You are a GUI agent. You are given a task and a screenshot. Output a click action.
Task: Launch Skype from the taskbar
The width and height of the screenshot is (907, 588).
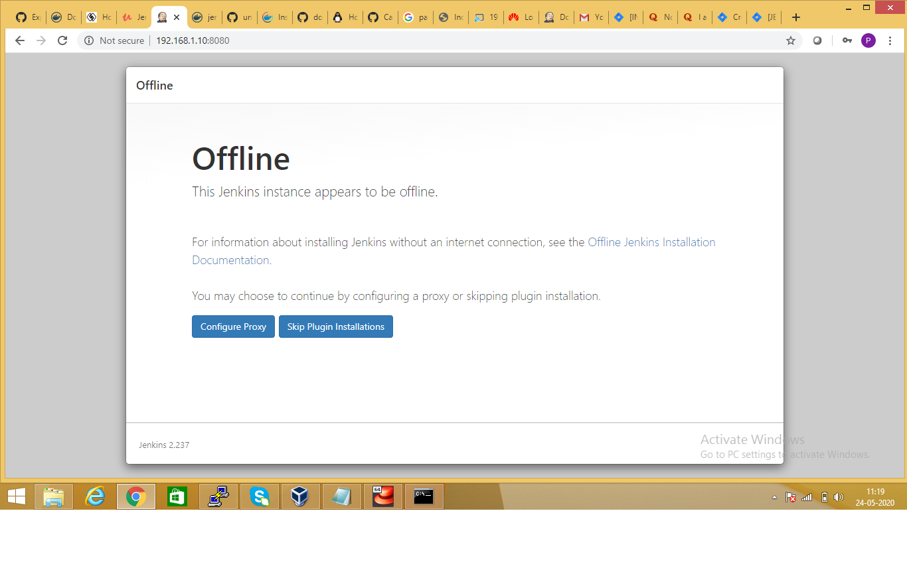coord(260,496)
